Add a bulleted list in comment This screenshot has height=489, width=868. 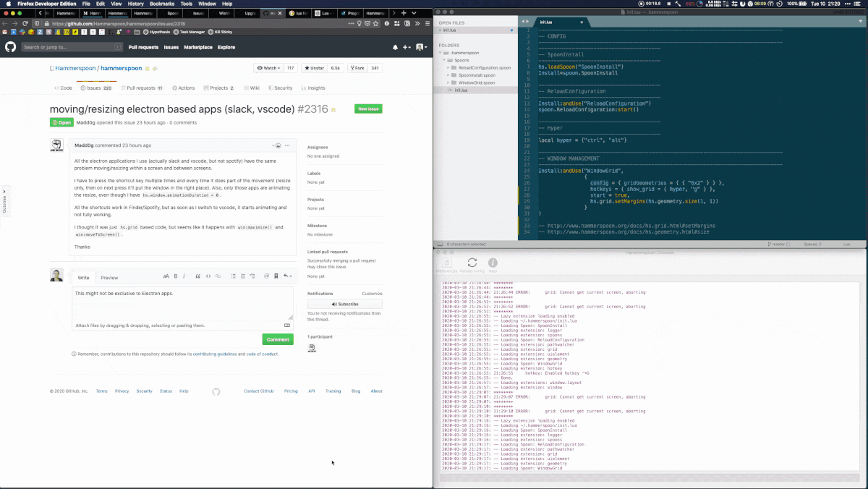coord(233,276)
